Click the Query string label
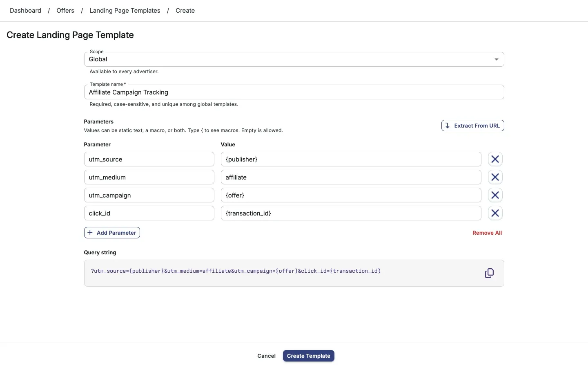The width and height of the screenshot is (588, 368). coord(100,252)
